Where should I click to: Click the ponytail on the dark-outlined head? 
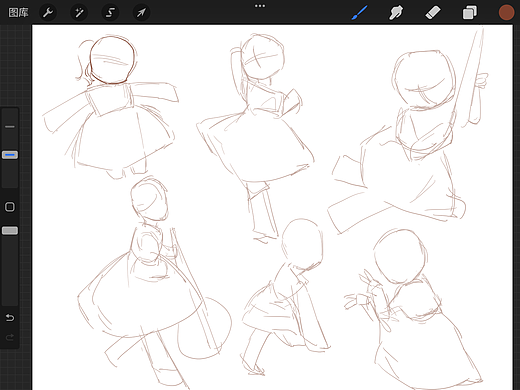pyautogui.click(x=83, y=62)
